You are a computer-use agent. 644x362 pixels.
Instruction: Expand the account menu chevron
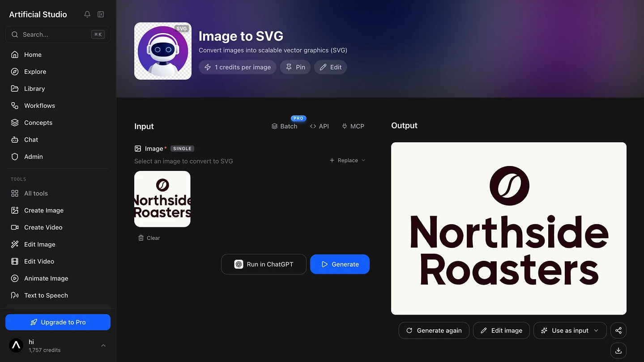coord(103,345)
